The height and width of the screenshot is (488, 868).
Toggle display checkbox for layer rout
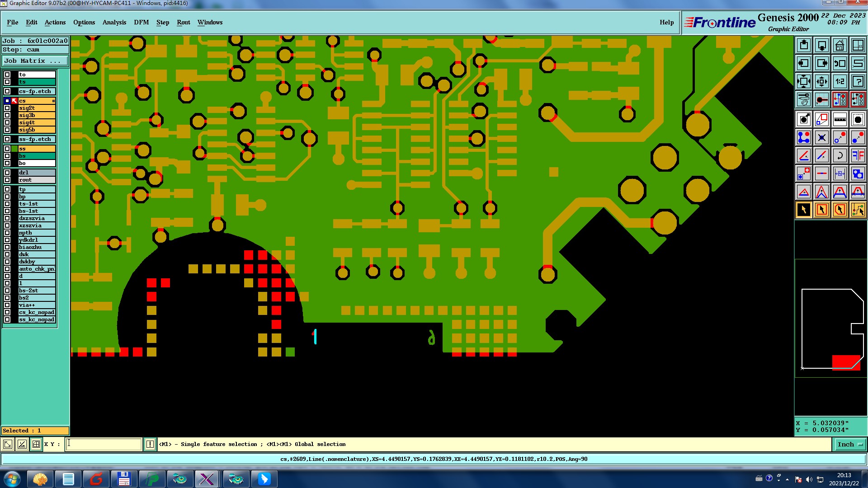coord(7,180)
